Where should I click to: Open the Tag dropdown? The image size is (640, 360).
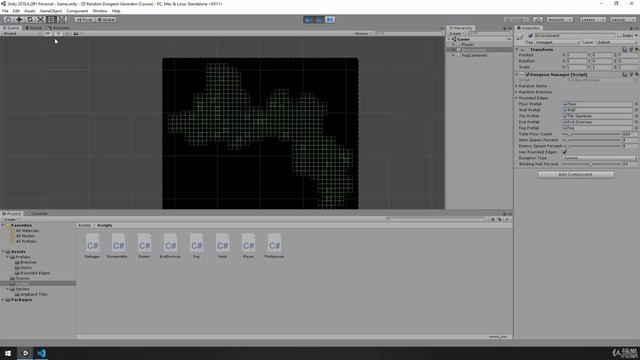[557, 42]
